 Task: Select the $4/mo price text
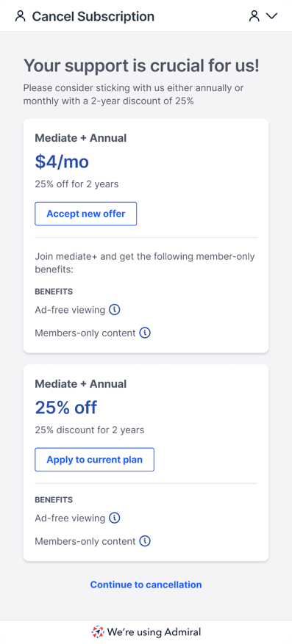(62, 162)
